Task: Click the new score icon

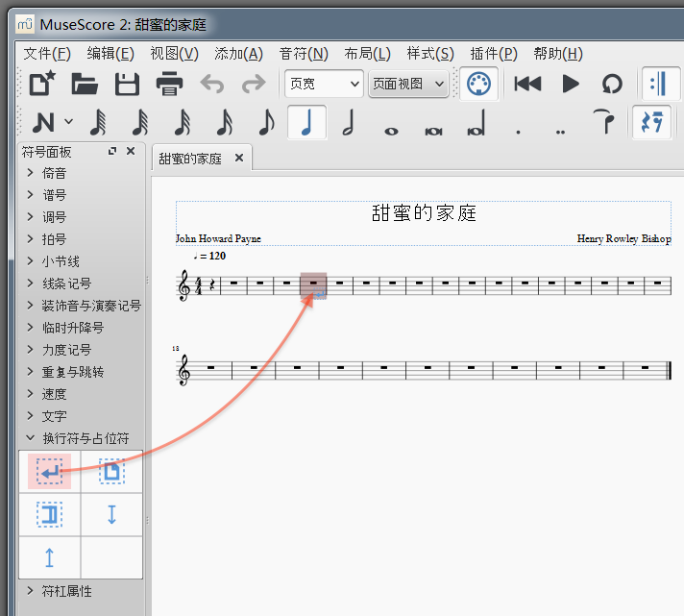Action: (x=41, y=84)
